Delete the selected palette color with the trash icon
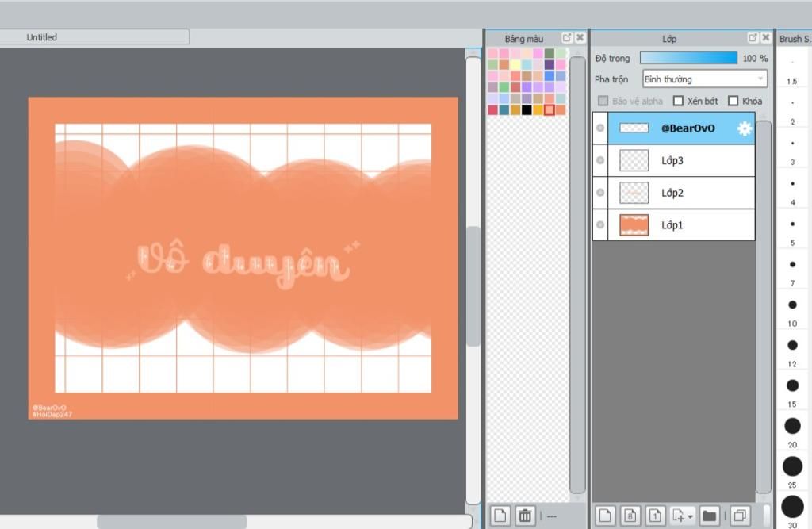812x529 pixels. pyautogui.click(x=525, y=516)
